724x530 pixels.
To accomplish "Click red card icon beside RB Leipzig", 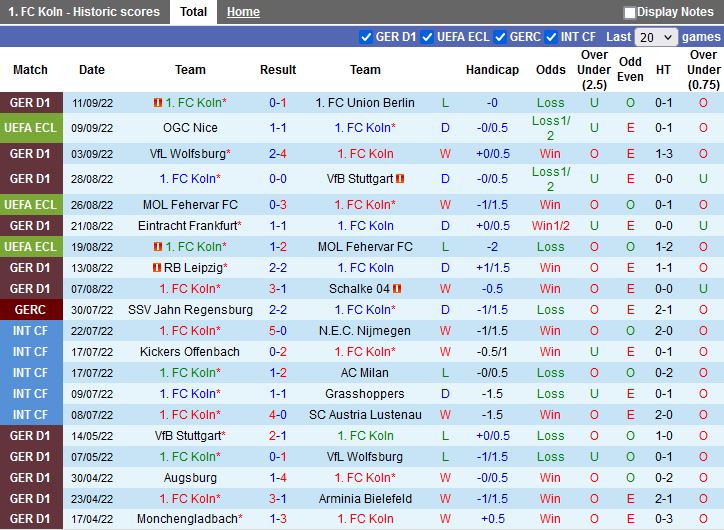I will point(157,267).
